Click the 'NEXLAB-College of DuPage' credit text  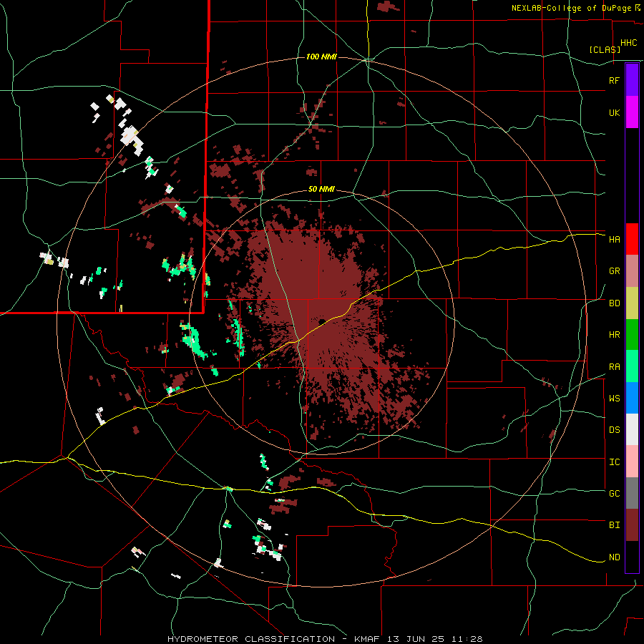click(572, 8)
